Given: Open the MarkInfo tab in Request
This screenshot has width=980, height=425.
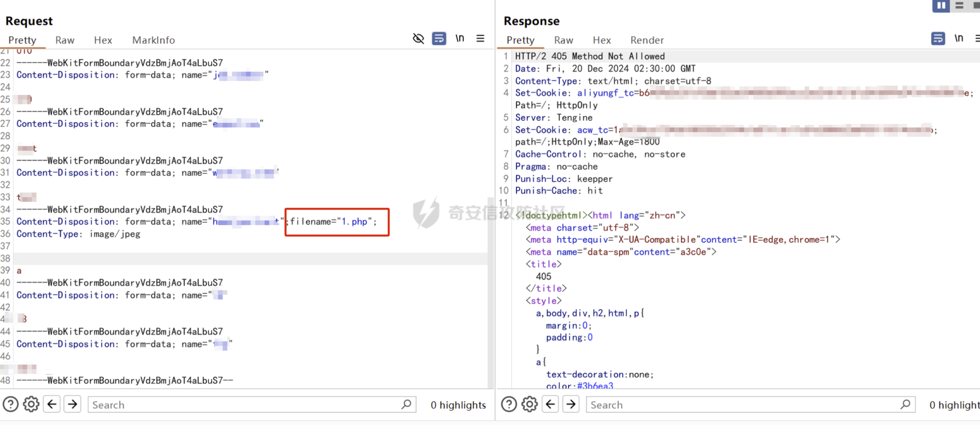Looking at the screenshot, I should point(153,40).
